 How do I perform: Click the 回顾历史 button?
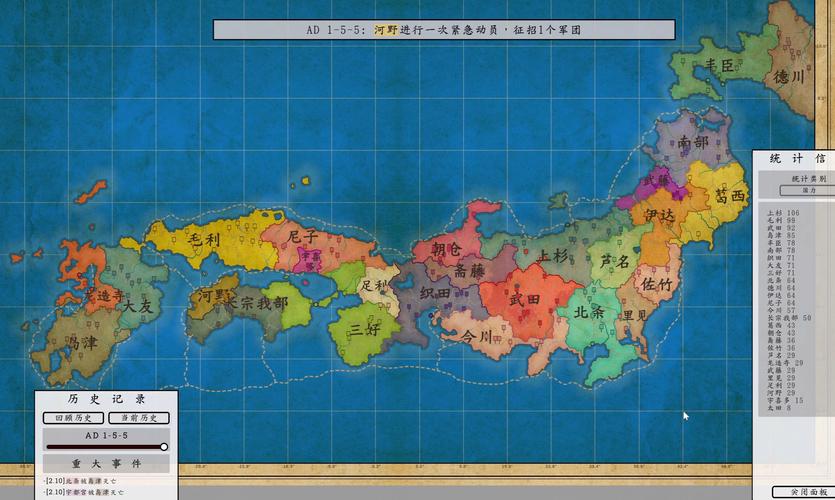[x=73, y=418]
